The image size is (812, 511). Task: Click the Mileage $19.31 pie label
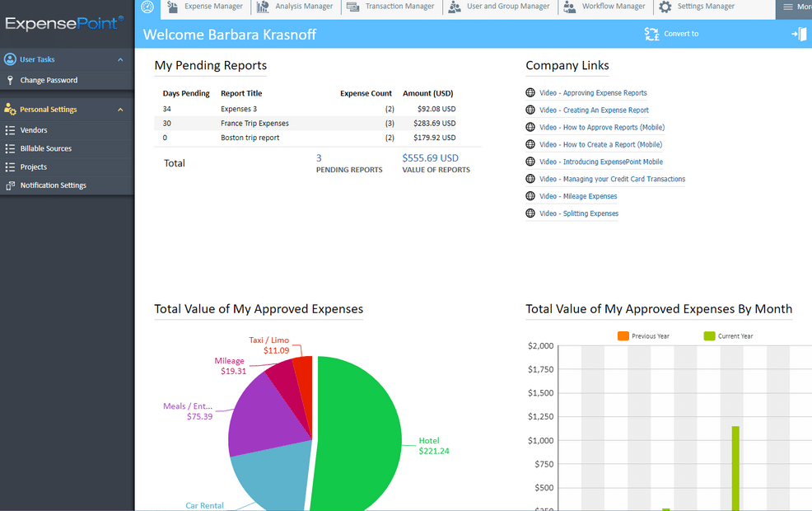pos(231,366)
